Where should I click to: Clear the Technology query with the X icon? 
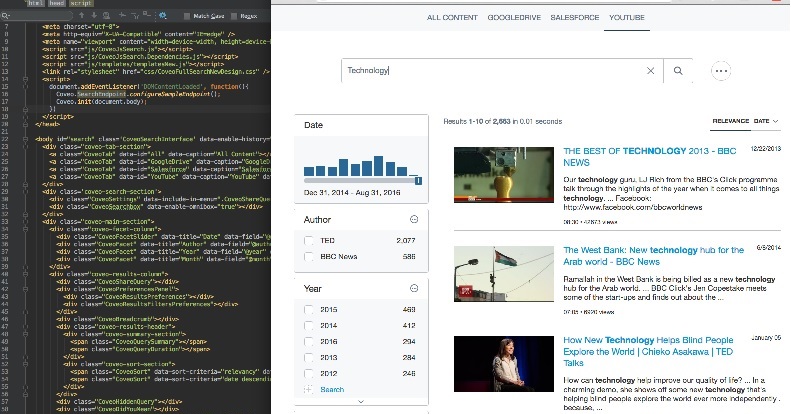coord(651,71)
